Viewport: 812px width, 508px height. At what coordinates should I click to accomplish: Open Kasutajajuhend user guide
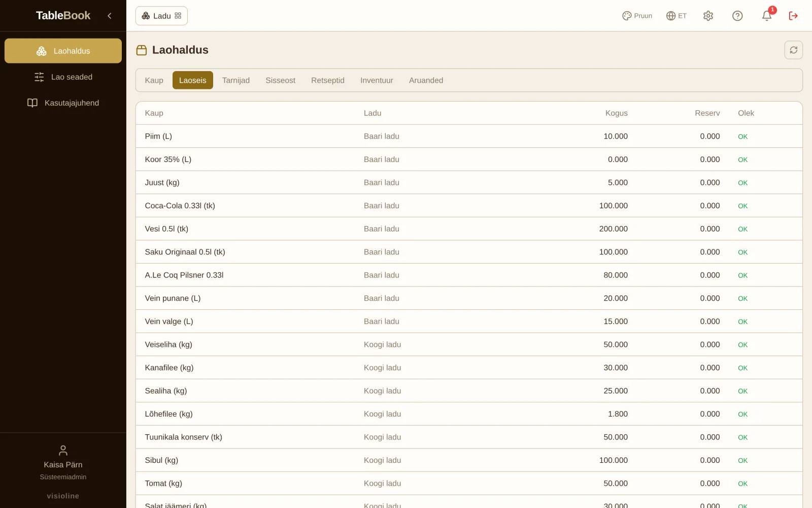63,103
